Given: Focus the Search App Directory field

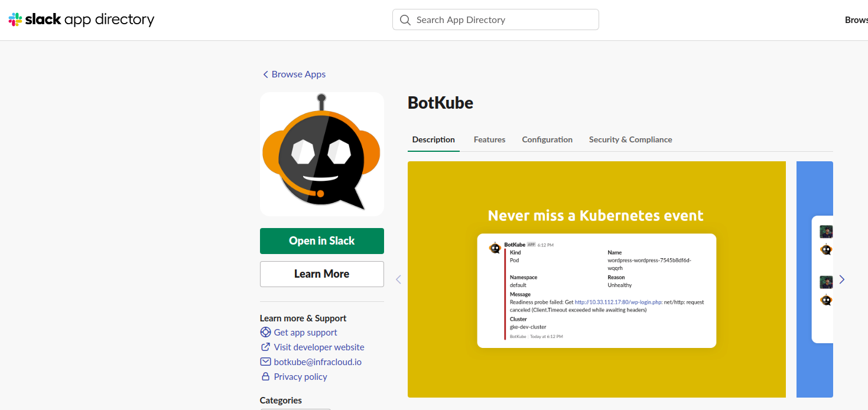Looking at the screenshot, I should pos(496,19).
